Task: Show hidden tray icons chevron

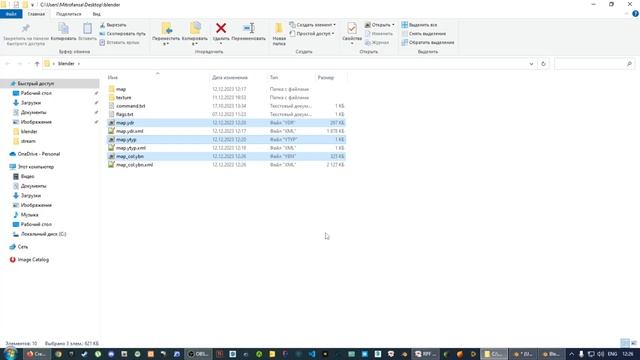Action: click(571, 354)
